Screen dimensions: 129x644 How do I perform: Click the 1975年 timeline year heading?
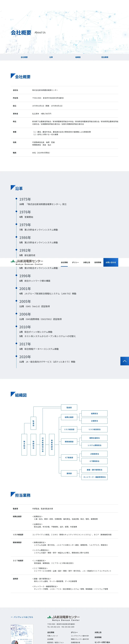click(x=25, y=199)
